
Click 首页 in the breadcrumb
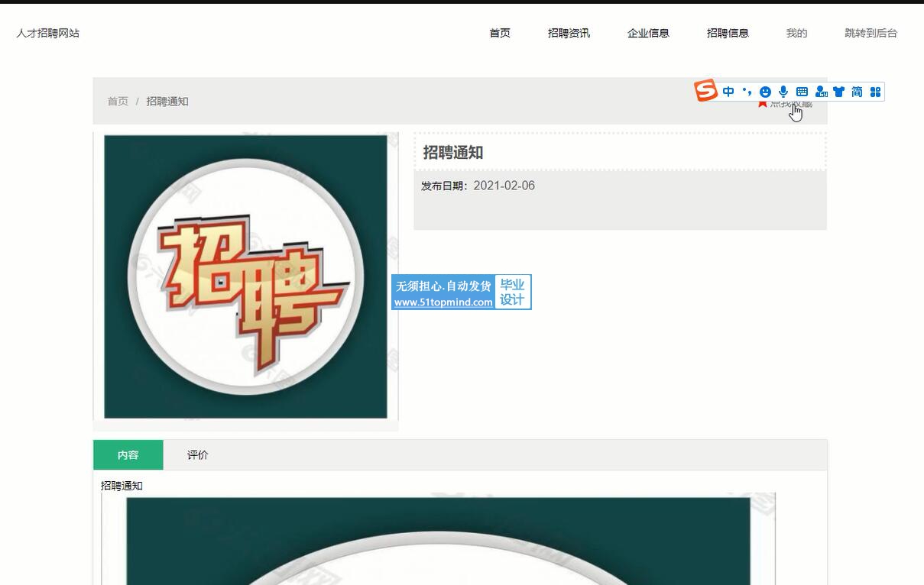click(118, 101)
